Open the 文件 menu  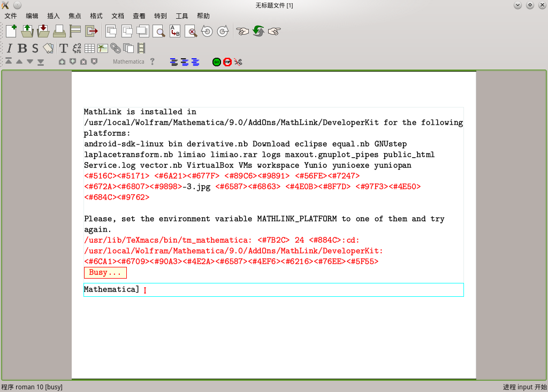click(11, 16)
